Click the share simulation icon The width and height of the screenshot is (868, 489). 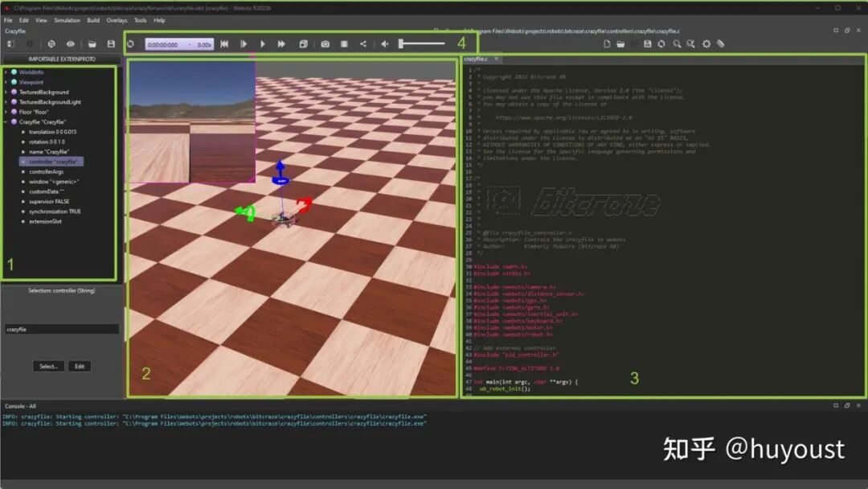pyautogui.click(x=363, y=43)
